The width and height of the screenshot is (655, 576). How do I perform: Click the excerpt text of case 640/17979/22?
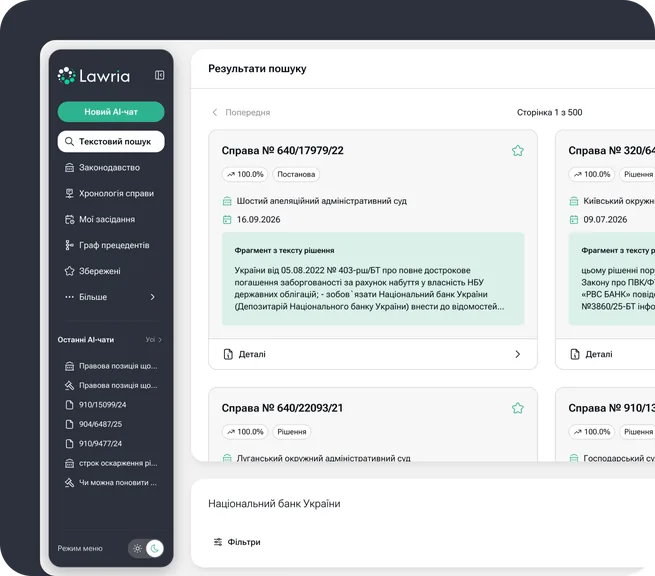pos(369,288)
